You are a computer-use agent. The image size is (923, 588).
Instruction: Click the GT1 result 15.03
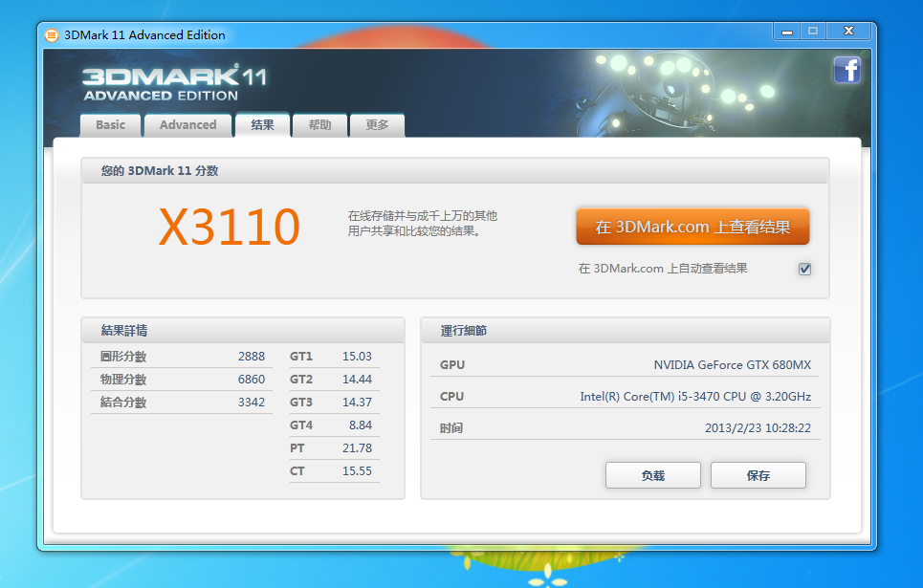click(x=357, y=356)
